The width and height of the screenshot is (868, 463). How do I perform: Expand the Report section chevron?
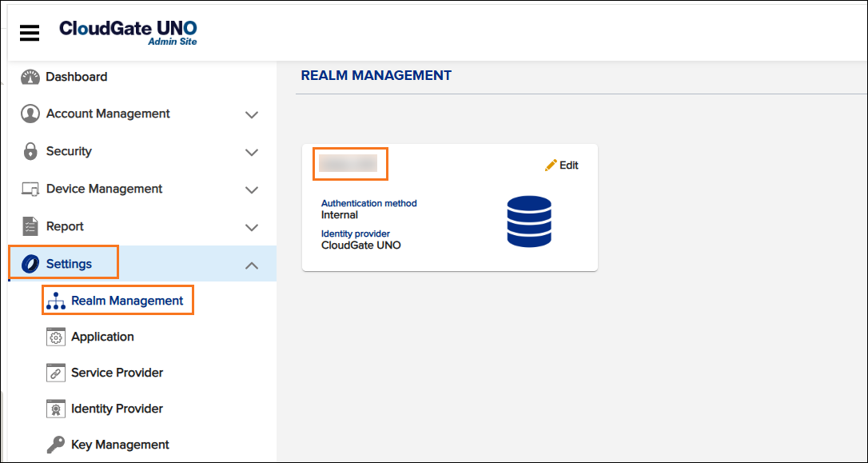[252, 228]
